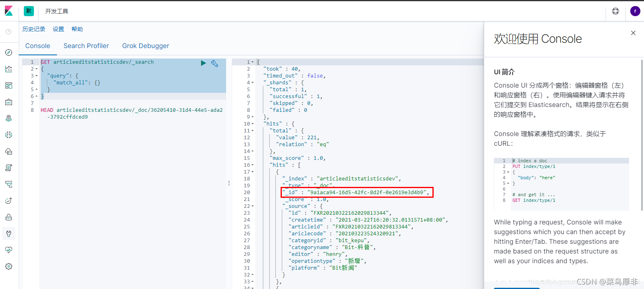Open Dev Tools wrench icon in sidebar
Image resolution: width=644 pixels, height=289 pixels.
coord(8,234)
